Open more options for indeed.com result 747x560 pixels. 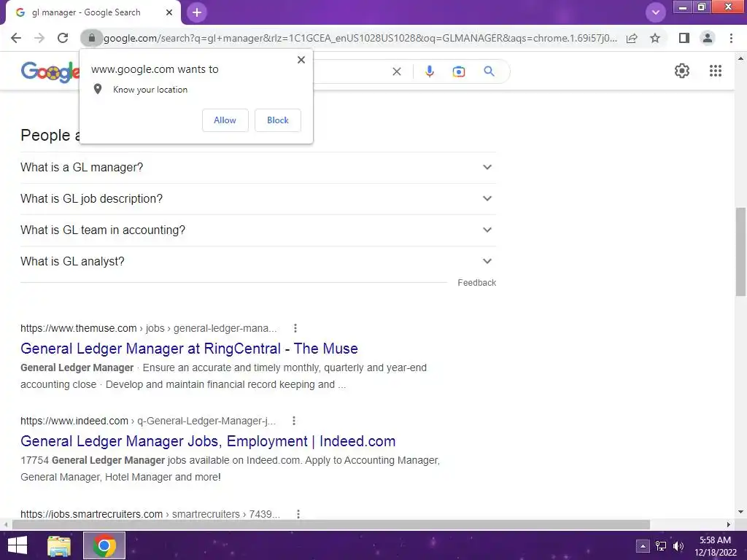tap(294, 421)
